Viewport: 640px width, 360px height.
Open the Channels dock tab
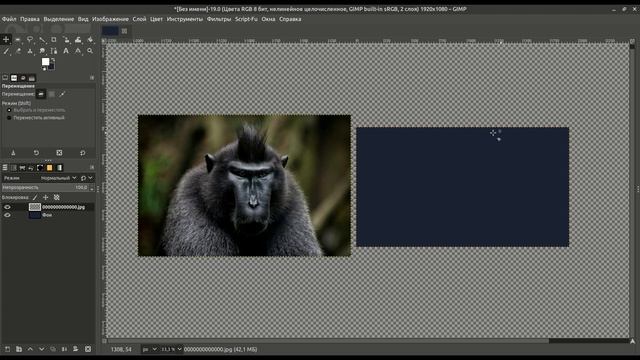[13, 168]
